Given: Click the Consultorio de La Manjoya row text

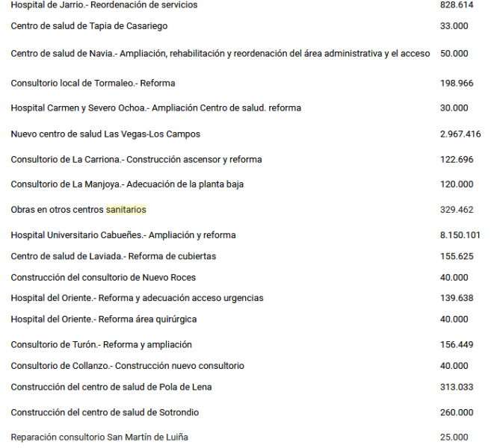Looking at the screenshot, I should (127, 184).
